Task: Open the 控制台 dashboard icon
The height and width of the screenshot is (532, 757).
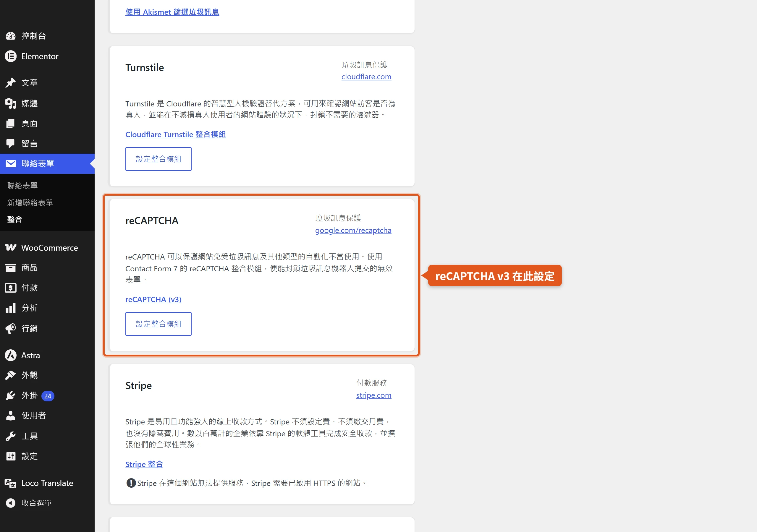Action: click(11, 36)
